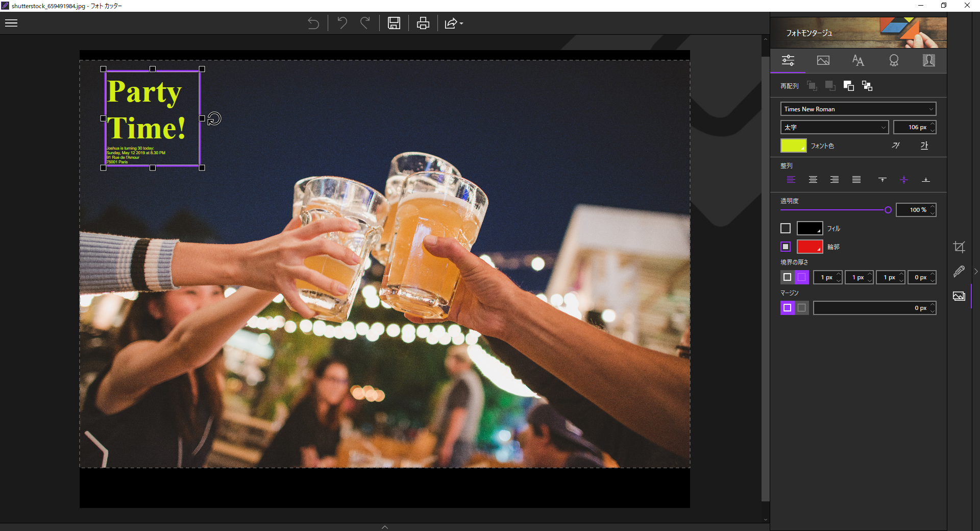Click the Save icon in the top toolbar
The image size is (980, 531).
tap(394, 23)
